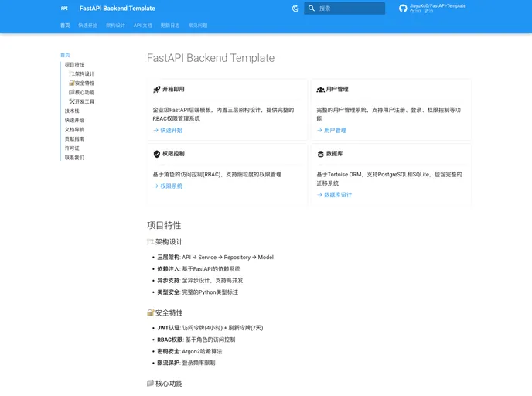Click the lock icon beside 安全特性 heading

pos(150,313)
